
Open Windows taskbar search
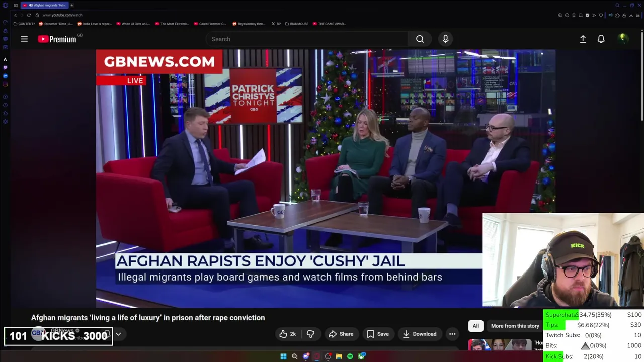click(x=294, y=356)
